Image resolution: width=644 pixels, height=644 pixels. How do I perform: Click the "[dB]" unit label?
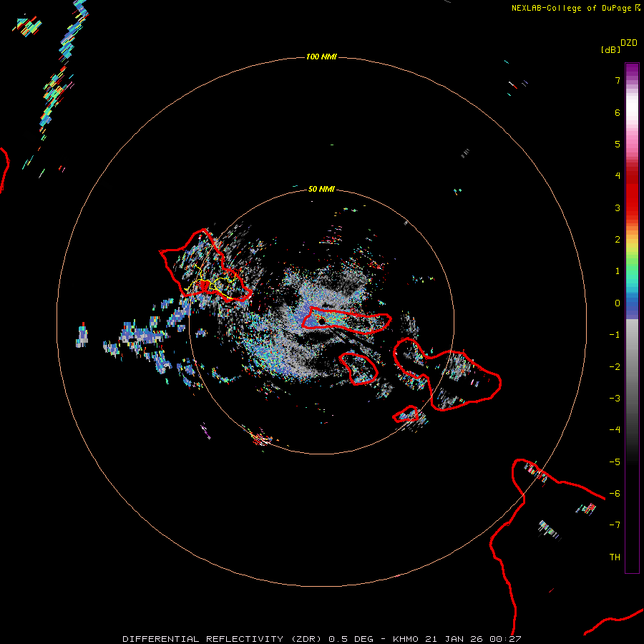pos(611,49)
